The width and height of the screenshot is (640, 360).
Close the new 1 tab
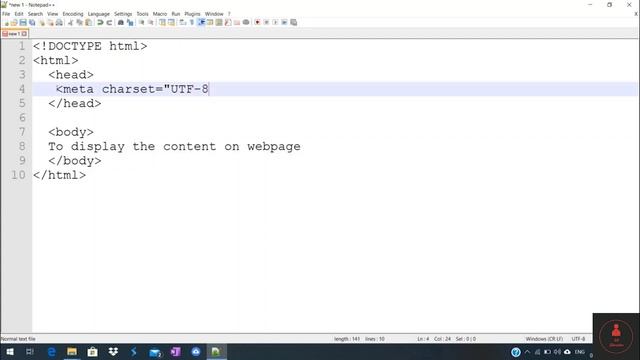(x=24, y=34)
